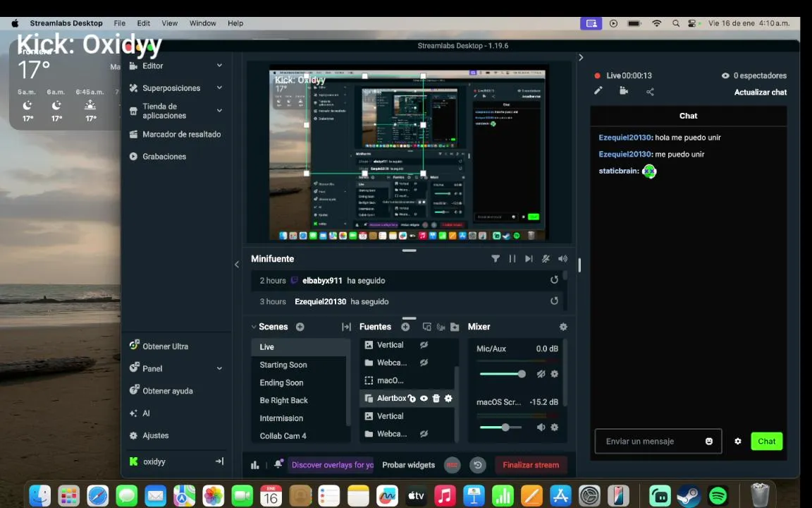Click Finalizar stream button
The height and width of the screenshot is (508, 812).
pos(531,465)
